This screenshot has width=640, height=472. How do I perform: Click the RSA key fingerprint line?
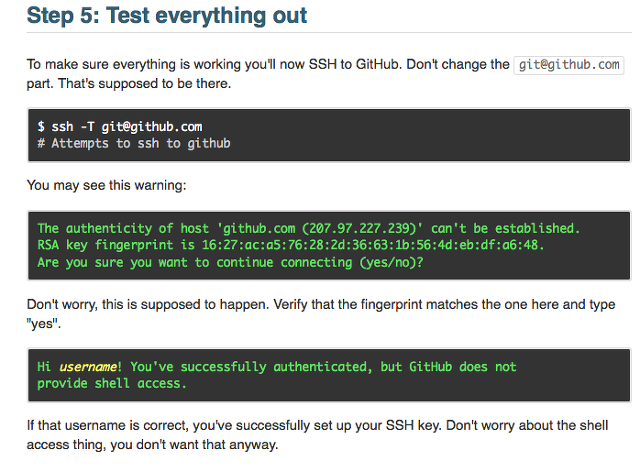coord(291,245)
